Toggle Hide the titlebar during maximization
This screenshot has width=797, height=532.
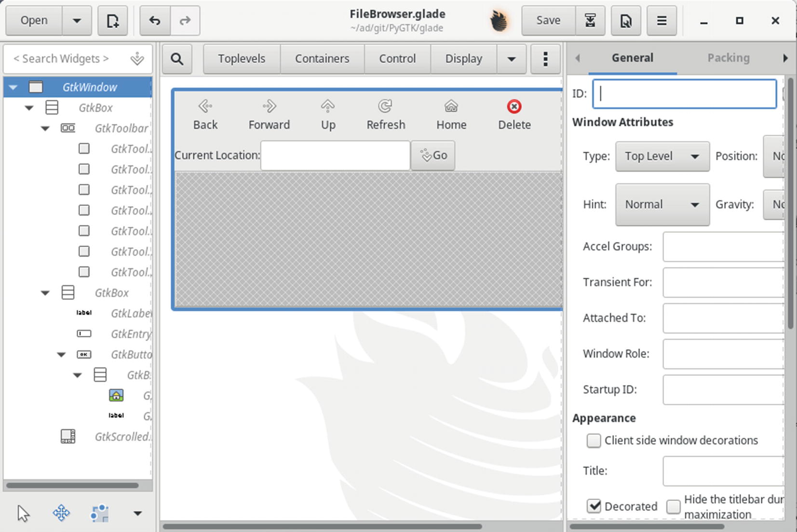[674, 506]
